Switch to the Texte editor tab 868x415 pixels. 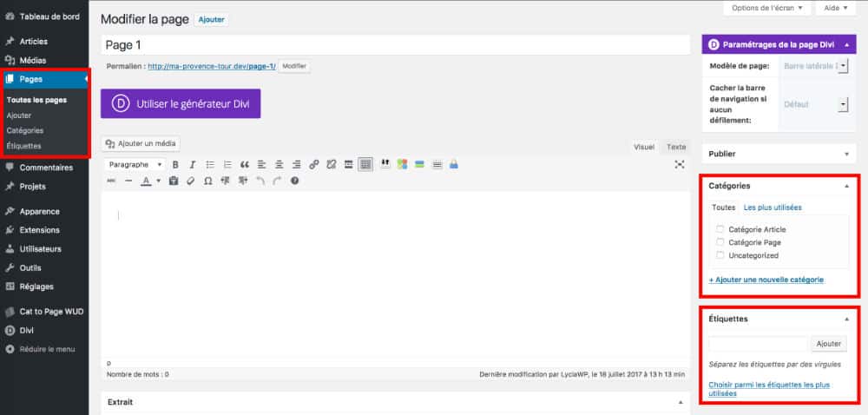tap(675, 147)
